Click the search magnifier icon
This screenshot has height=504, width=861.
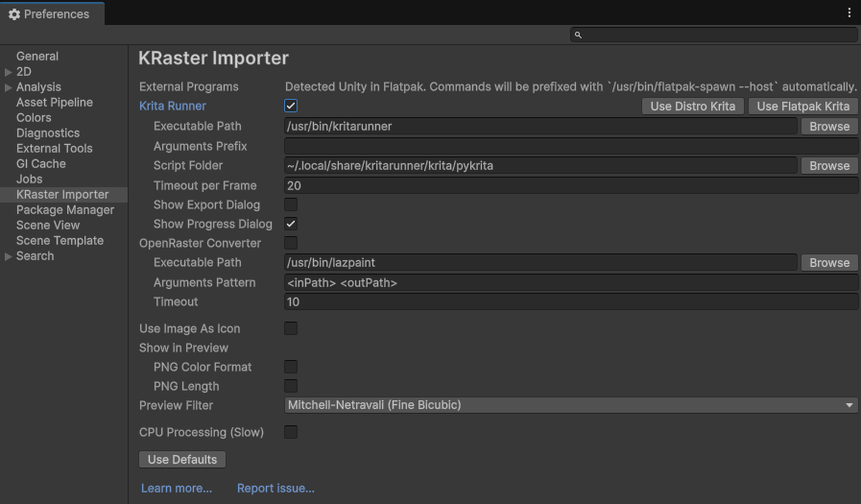(x=578, y=35)
